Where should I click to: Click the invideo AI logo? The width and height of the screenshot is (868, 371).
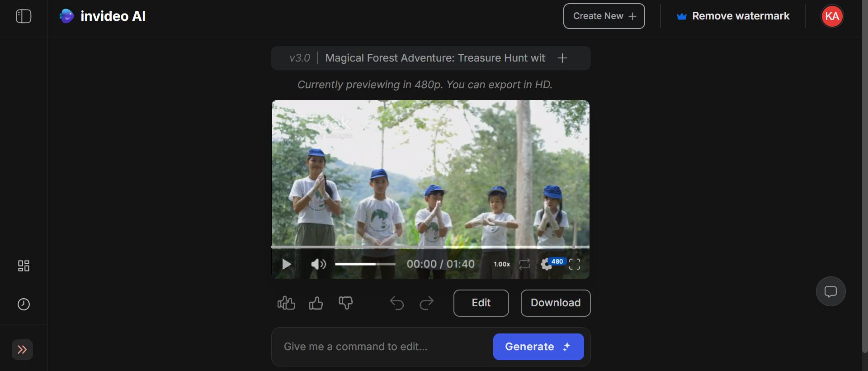click(x=103, y=16)
